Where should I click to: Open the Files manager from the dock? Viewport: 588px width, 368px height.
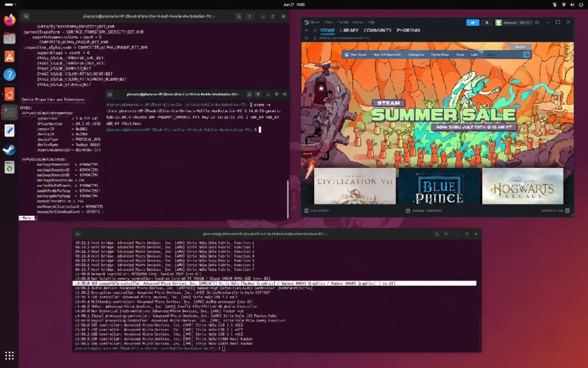[x=9, y=38]
